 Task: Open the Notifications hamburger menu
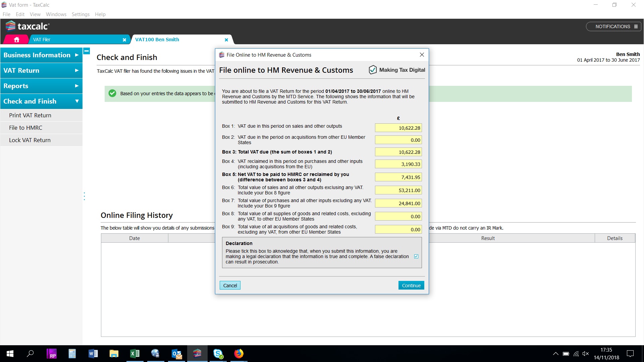636,26
